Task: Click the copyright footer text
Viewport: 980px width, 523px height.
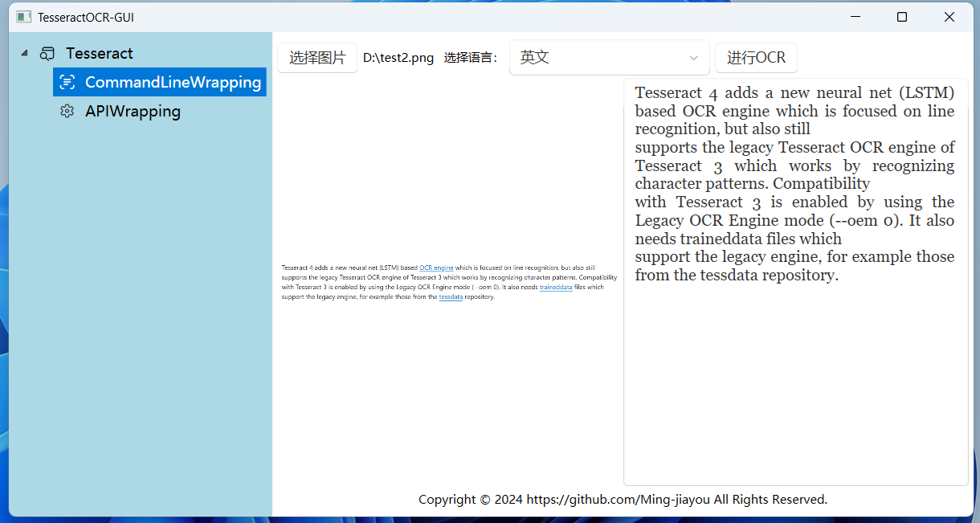Action: [623, 500]
